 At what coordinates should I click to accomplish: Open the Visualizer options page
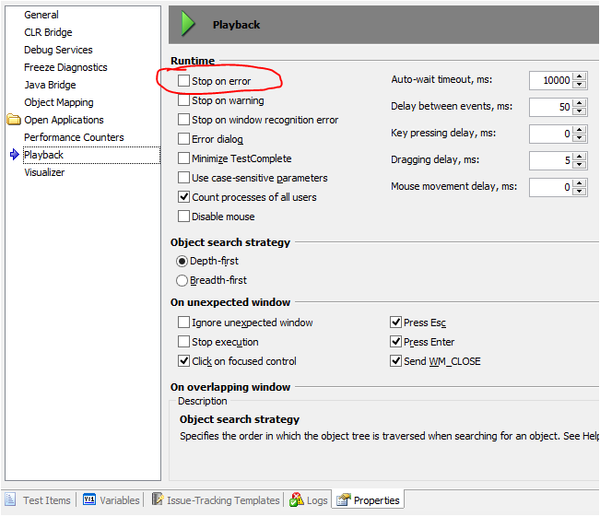pos(44,173)
